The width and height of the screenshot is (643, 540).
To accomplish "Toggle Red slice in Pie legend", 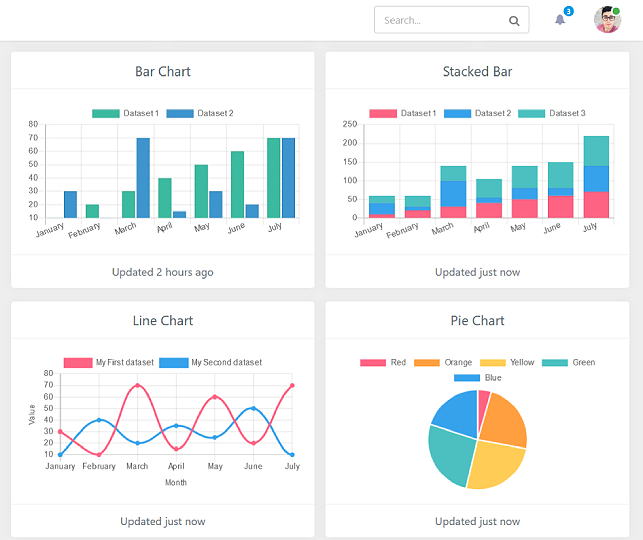I will pos(384,362).
